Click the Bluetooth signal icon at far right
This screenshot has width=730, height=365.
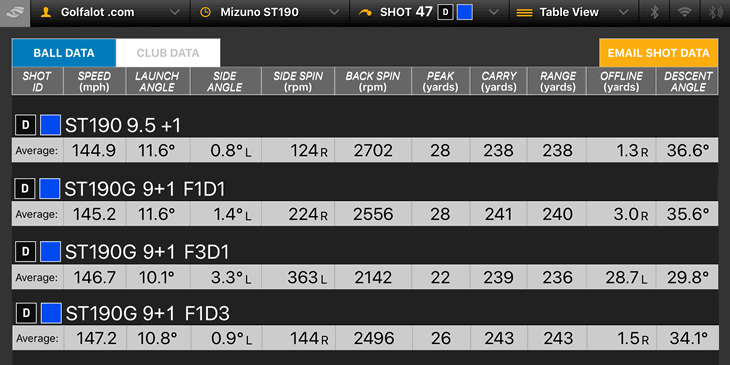tap(715, 13)
